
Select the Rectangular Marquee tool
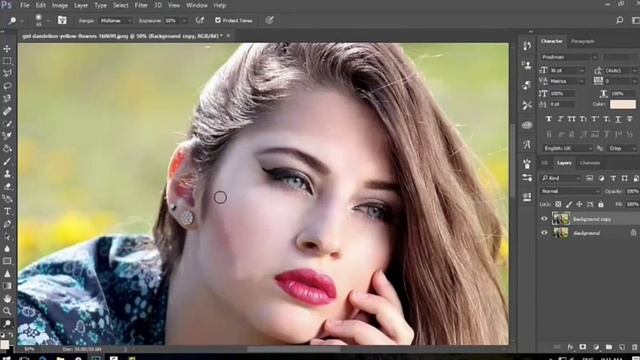7,61
